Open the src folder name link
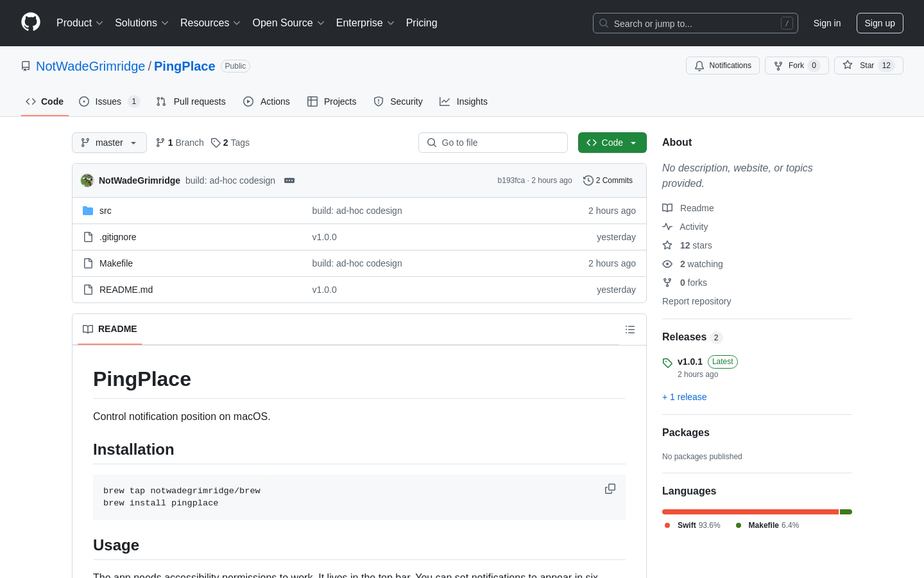 [105, 211]
